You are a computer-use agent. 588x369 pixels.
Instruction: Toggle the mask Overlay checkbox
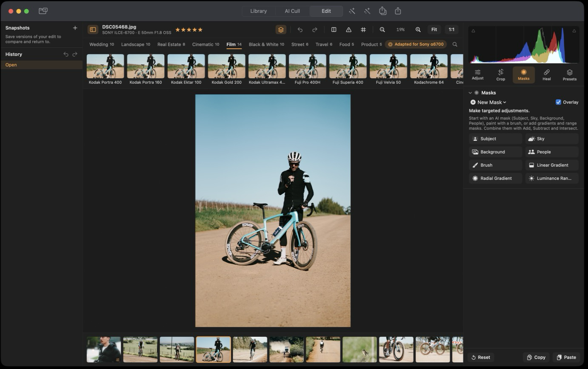point(559,102)
